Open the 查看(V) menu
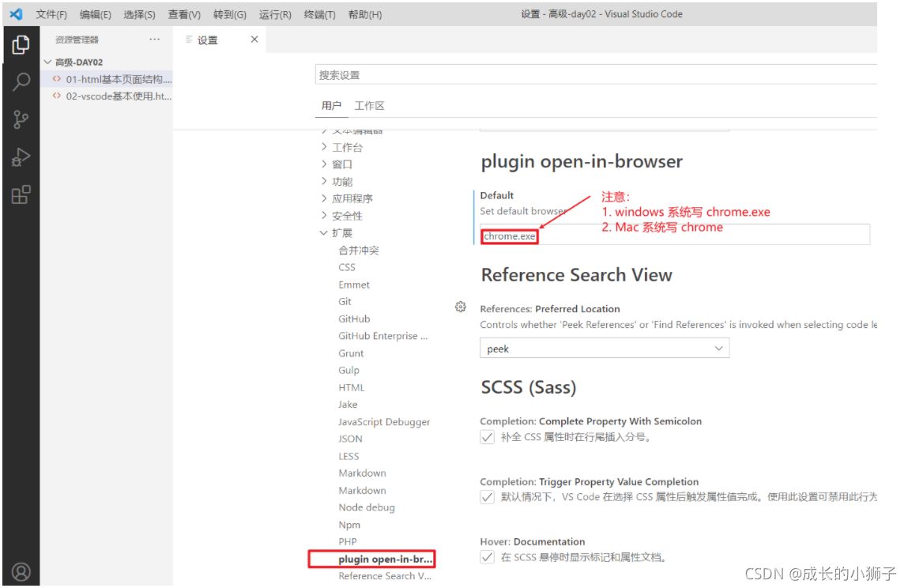 [x=184, y=14]
